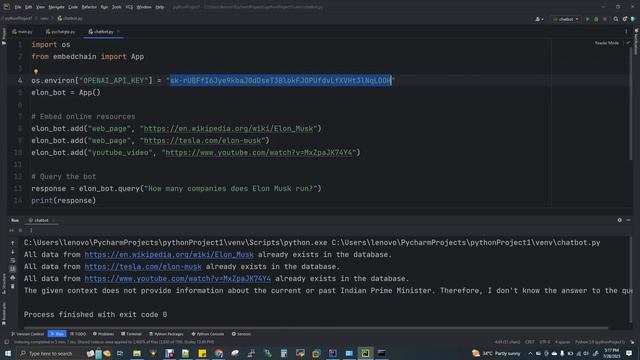
Task: Open Run tool window settings gear
Action: click(620, 220)
